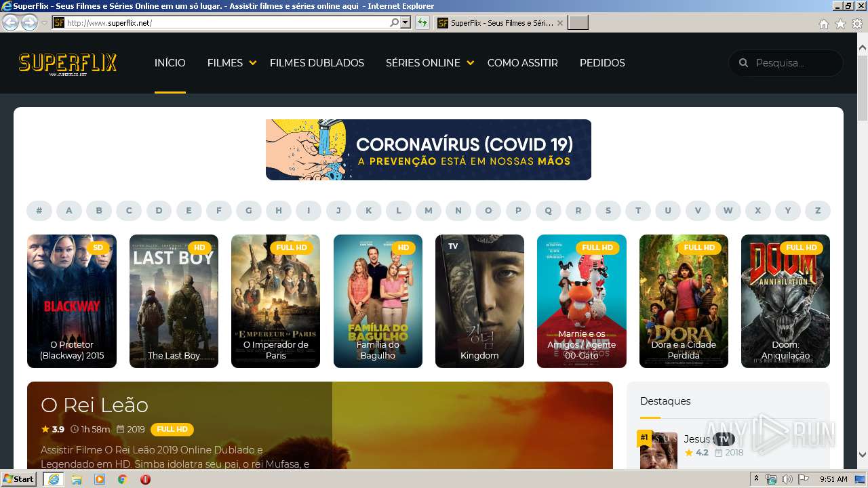This screenshot has width=868, height=488.
Task: Open SÉRIES ONLINE menu item
Action: click(423, 63)
